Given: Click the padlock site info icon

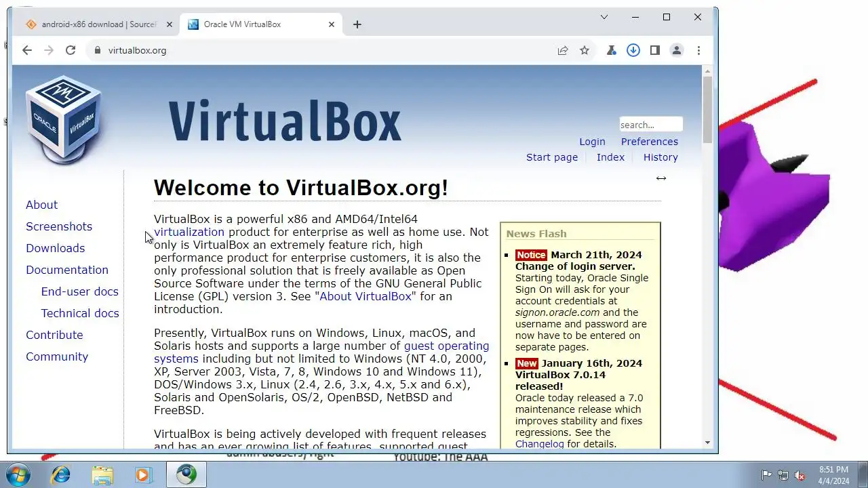Looking at the screenshot, I should [97, 50].
